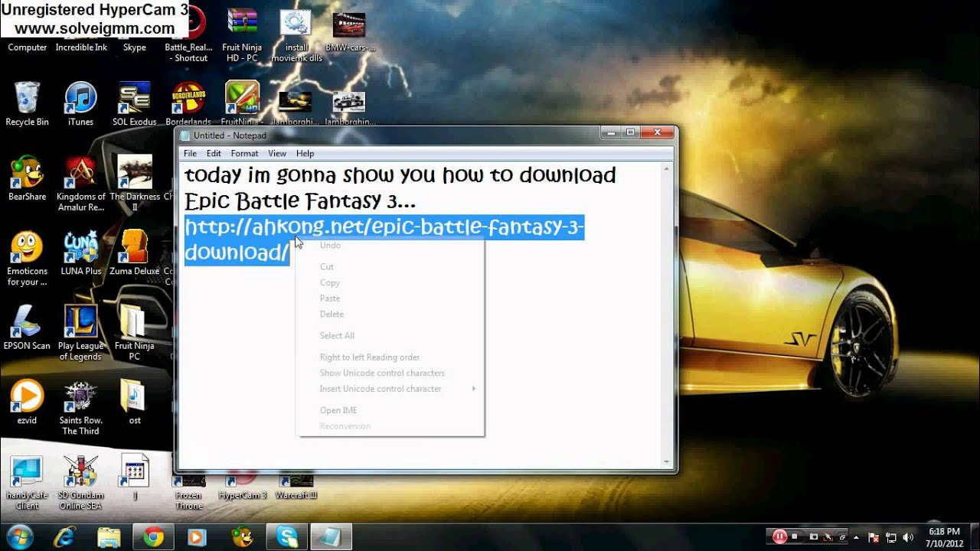Choose Delete in the context menu
This screenshot has width=980, height=551.
click(x=390, y=315)
